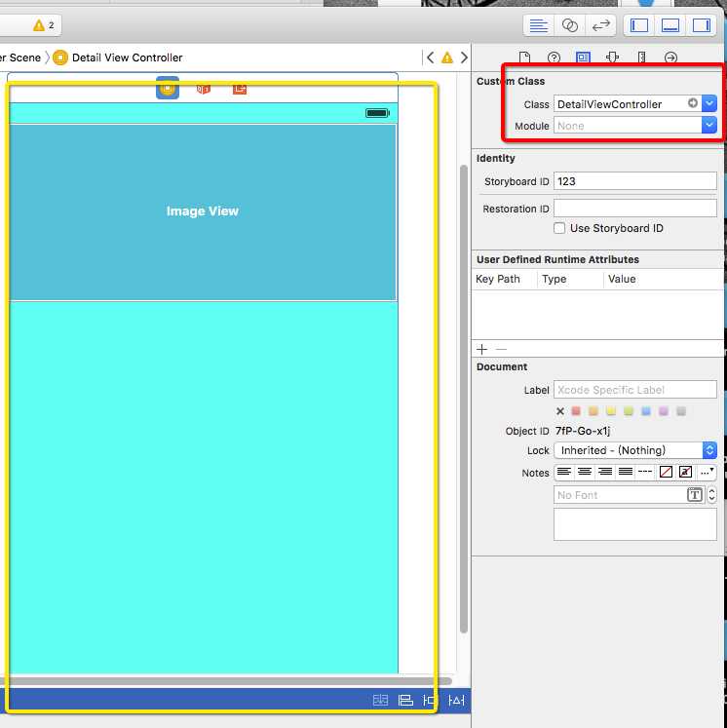Open the Size inspector tab

[x=641, y=57]
